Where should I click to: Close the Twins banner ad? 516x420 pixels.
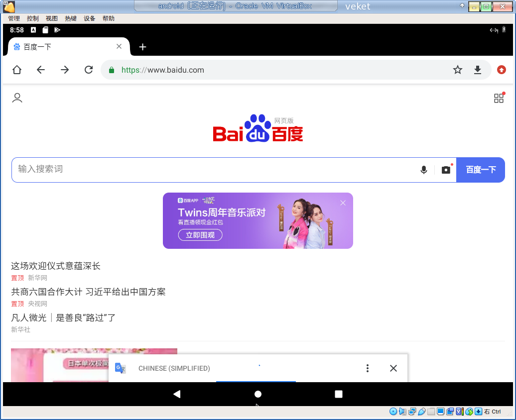click(343, 203)
